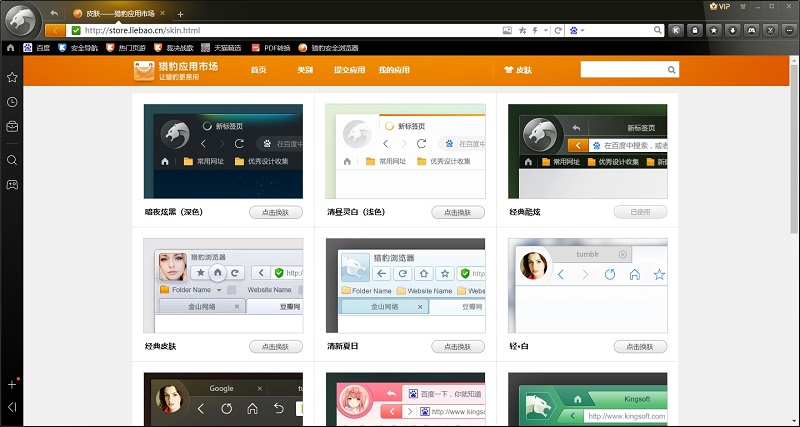Click the 已使用 button for 经典酷炫

pos(640,212)
